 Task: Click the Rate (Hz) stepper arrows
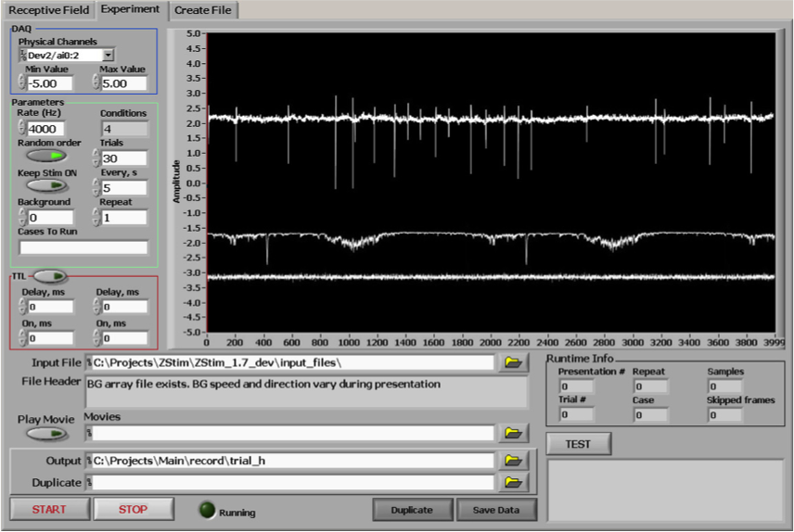(22, 129)
